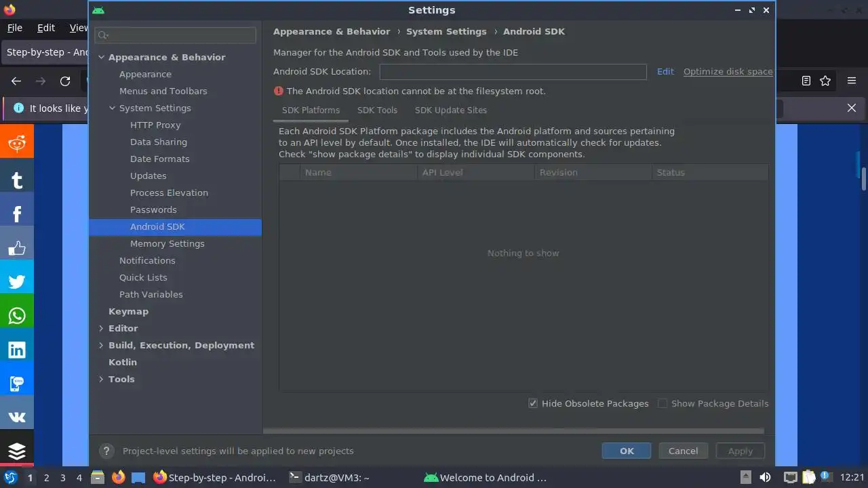Toggle Firefox reader view icon

(x=806, y=81)
